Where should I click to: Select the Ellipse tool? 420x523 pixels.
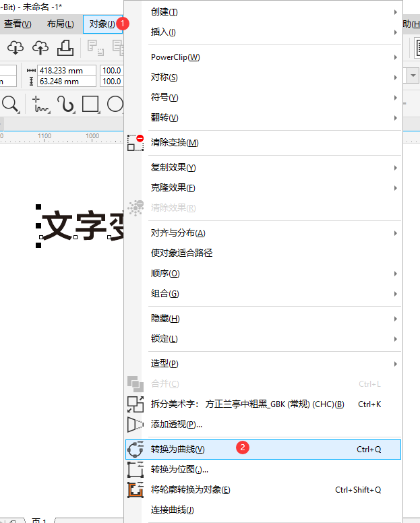tap(115, 104)
